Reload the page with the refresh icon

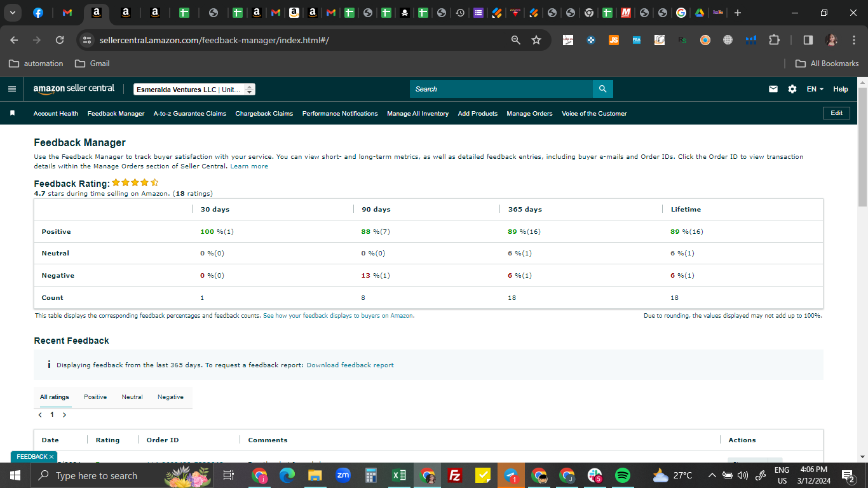point(60,40)
